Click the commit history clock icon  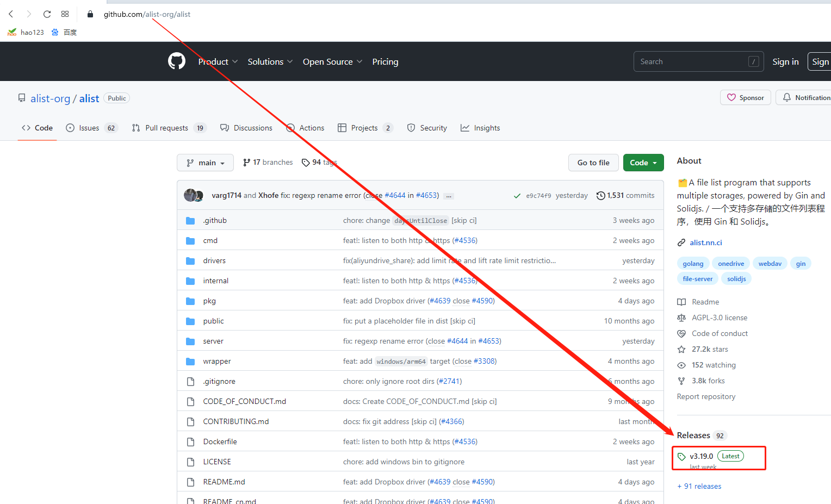tap(600, 196)
